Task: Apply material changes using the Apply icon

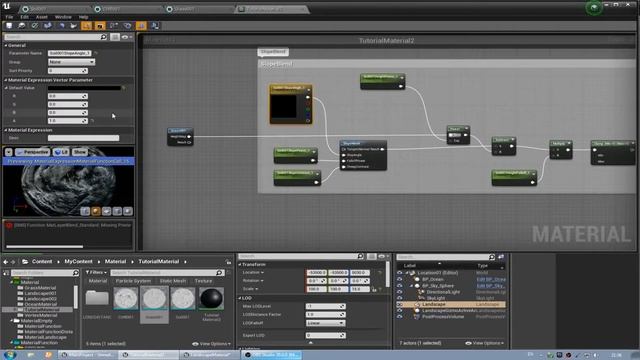Action: (x=35, y=26)
